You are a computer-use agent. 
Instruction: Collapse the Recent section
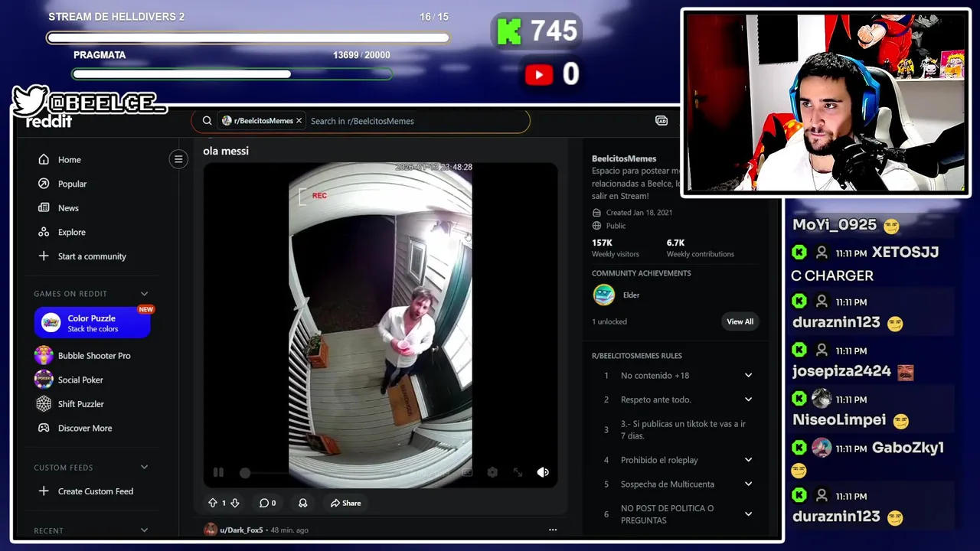tap(144, 530)
